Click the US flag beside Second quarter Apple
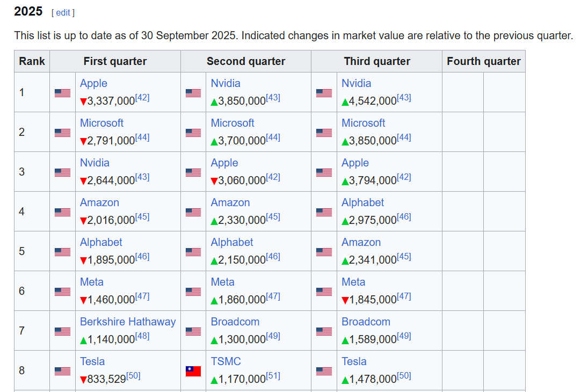The width and height of the screenshot is (581, 392). pyautogui.click(x=193, y=172)
